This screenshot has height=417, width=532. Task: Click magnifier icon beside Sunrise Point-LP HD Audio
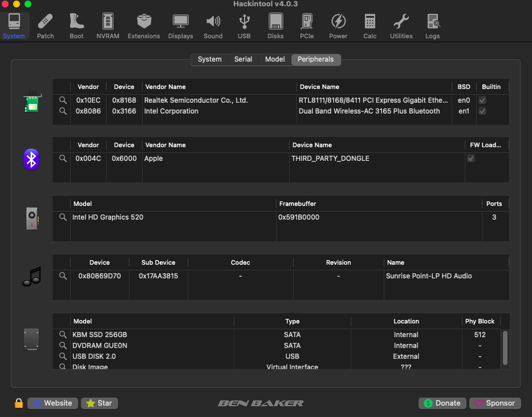click(x=63, y=276)
